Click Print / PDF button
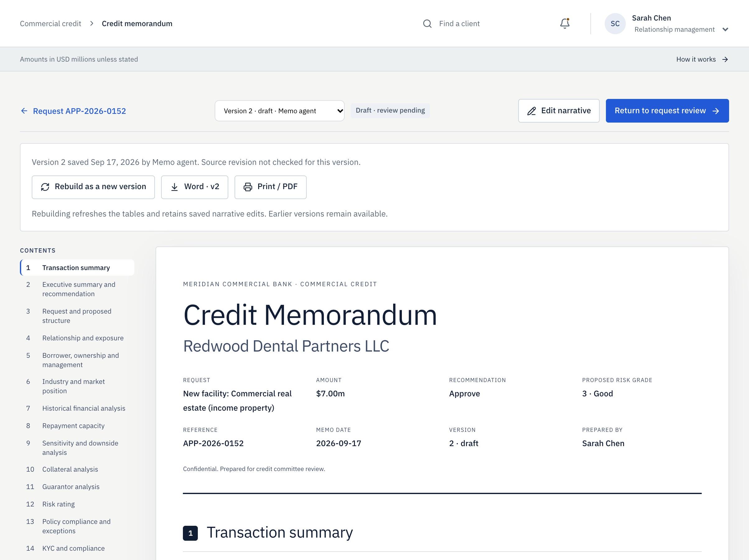The image size is (749, 560). pyautogui.click(x=271, y=187)
